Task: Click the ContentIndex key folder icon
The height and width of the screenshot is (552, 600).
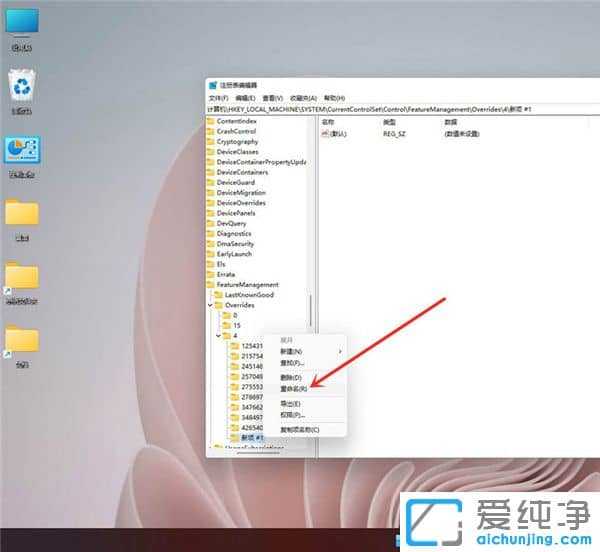Action: tap(210, 121)
